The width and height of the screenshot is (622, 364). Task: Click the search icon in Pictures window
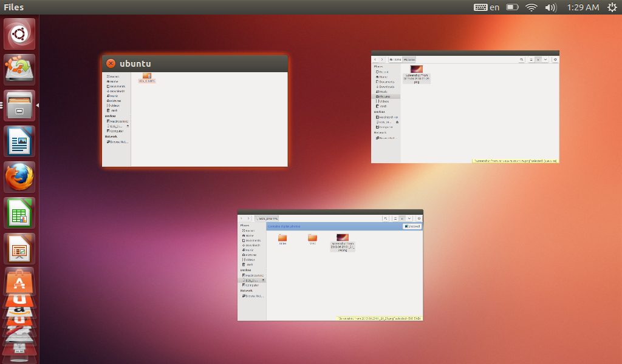coord(522,59)
